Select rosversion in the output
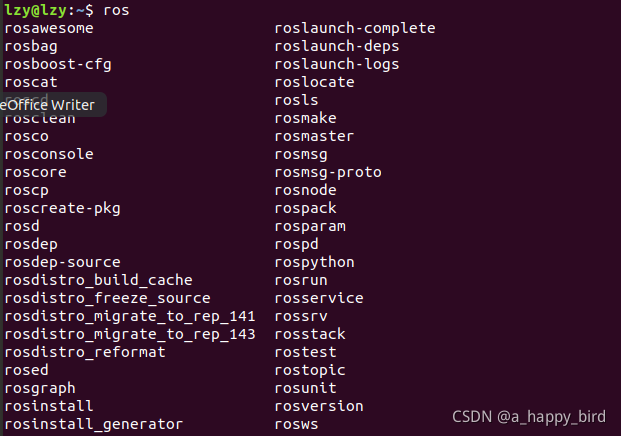Viewport: 621px width, 436px height. pyautogui.click(x=319, y=406)
